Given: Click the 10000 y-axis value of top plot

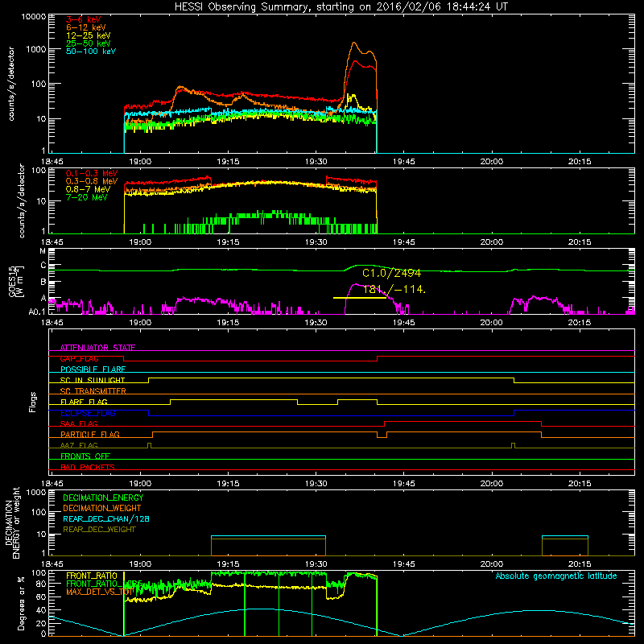Looking at the screenshot, I should coord(33,16).
